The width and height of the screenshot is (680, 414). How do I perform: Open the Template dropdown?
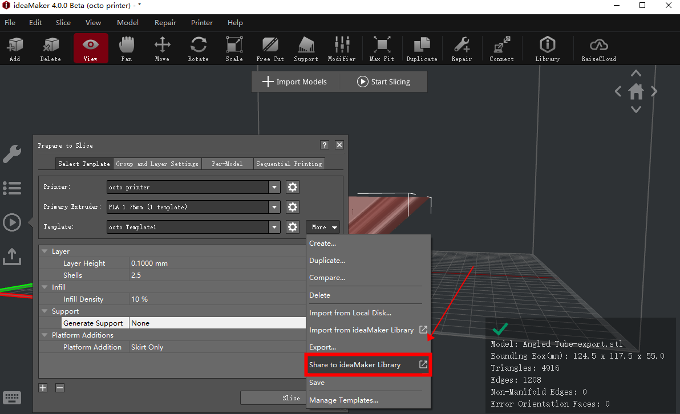[x=274, y=227]
